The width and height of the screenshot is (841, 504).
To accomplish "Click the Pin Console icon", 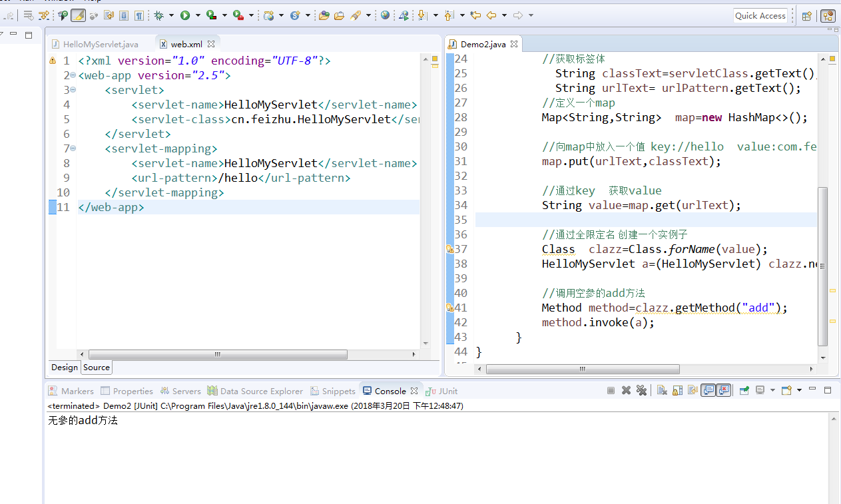I will [x=744, y=391].
